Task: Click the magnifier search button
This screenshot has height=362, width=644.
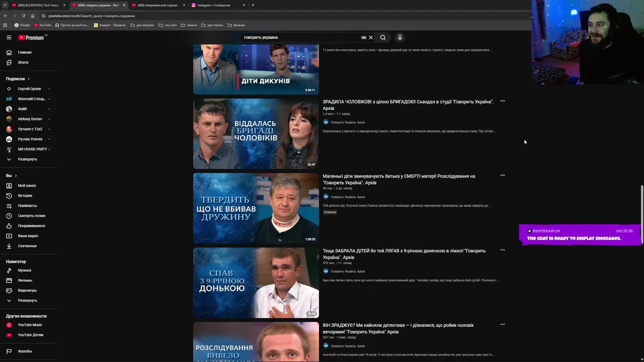Action: click(383, 37)
